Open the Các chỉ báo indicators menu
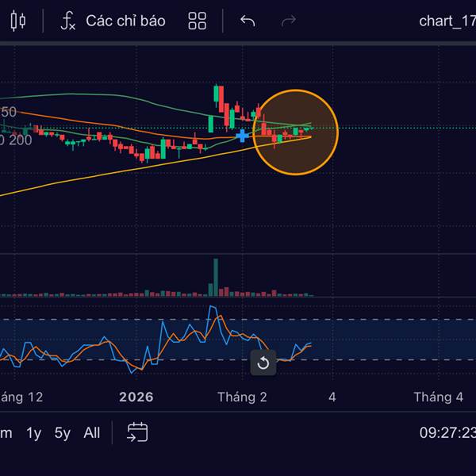476x476 pixels. point(125,21)
